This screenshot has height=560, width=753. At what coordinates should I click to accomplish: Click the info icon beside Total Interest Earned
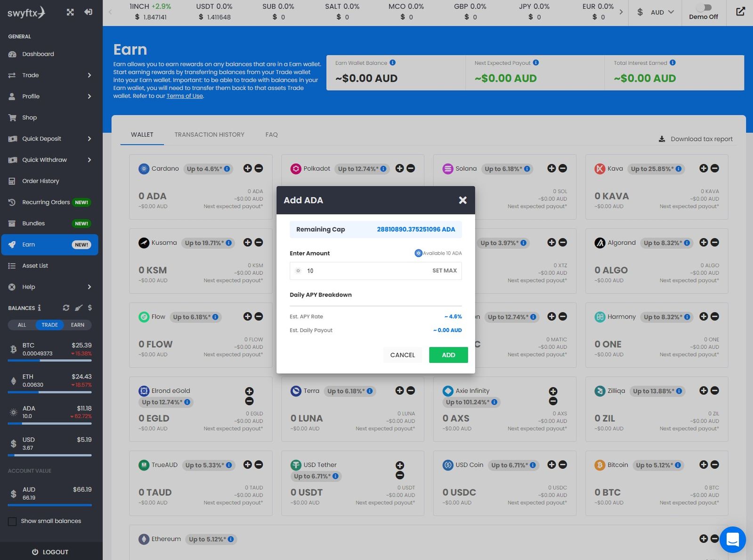click(672, 63)
